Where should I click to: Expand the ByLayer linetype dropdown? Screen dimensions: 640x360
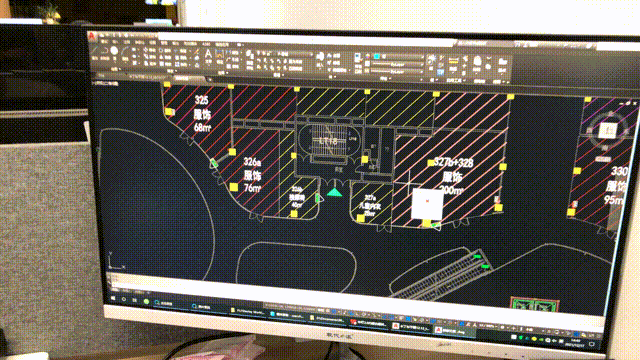[398, 64]
